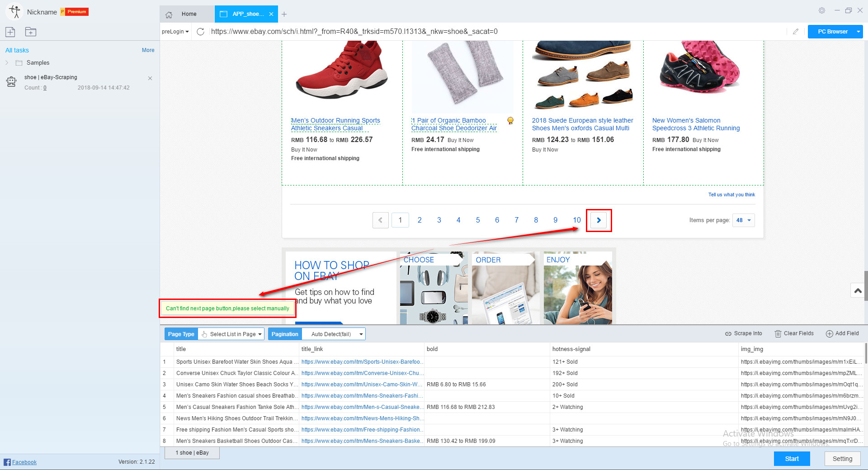Create a new task with the plus icon
The image size is (868, 470).
[10, 32]
